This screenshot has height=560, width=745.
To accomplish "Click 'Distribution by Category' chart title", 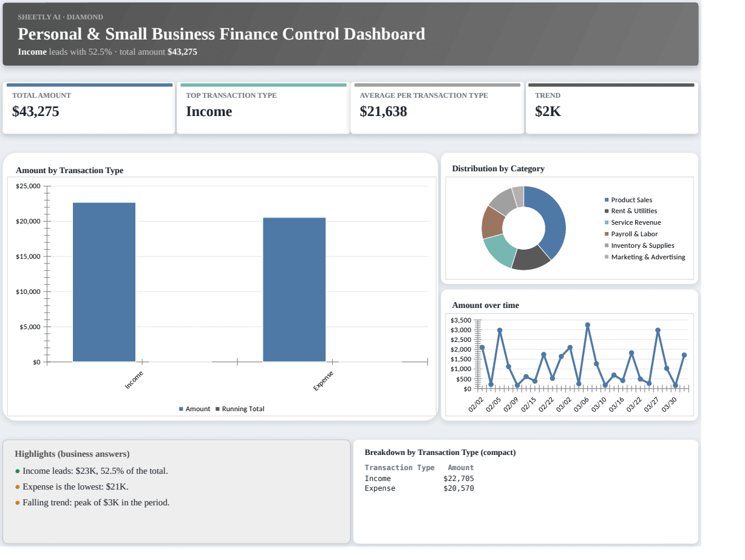I will click(x=498, y=169).
